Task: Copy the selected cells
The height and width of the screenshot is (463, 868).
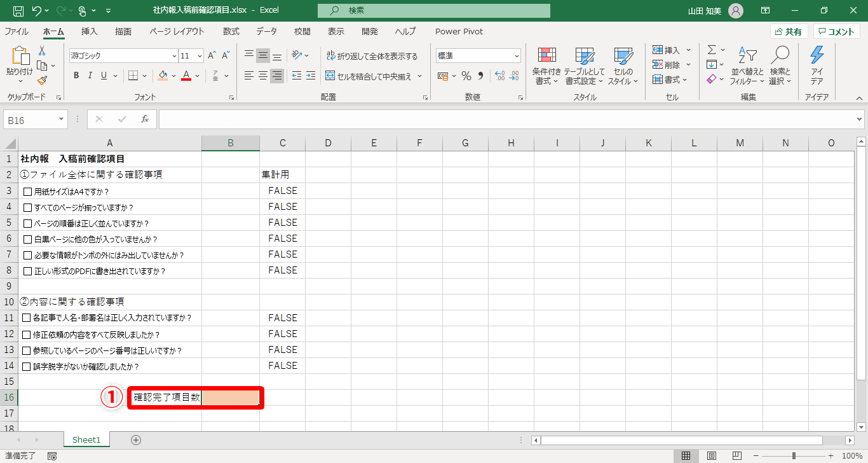Action: [42, 66]
